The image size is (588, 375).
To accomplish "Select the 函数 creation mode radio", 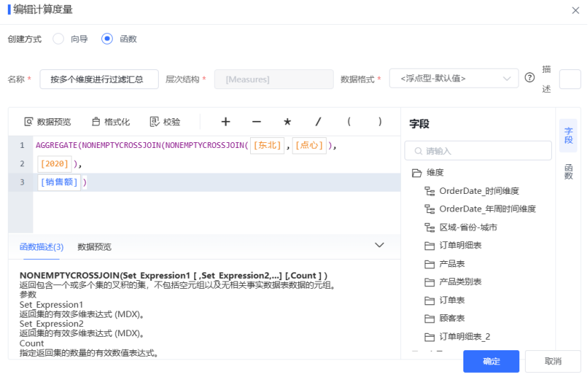I will coord(107,39).
